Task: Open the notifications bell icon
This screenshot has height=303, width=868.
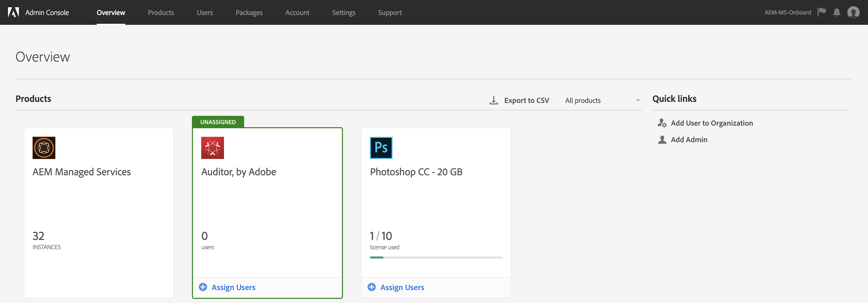Action: pos(836,12)
